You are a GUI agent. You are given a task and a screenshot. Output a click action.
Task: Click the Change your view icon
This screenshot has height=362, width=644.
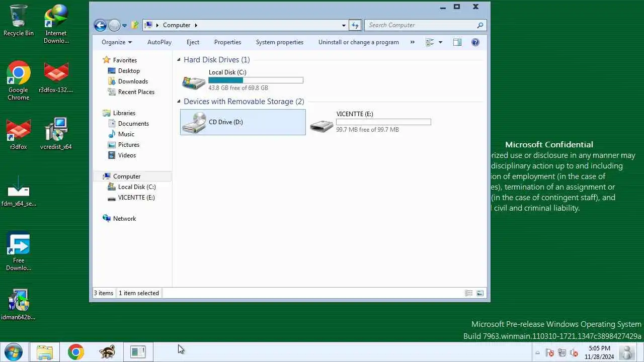coord(430,42)
